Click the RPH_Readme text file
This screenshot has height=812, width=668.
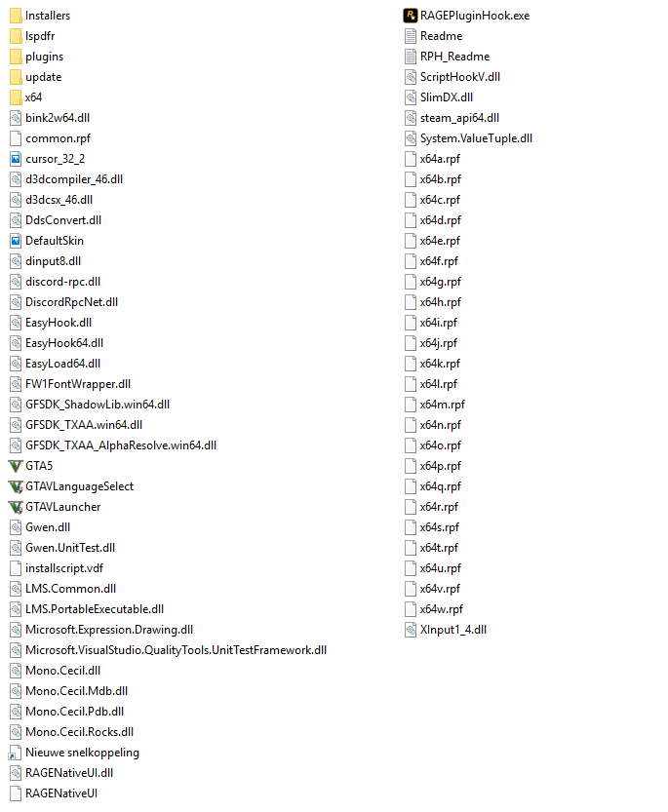(x=448, y=57)
